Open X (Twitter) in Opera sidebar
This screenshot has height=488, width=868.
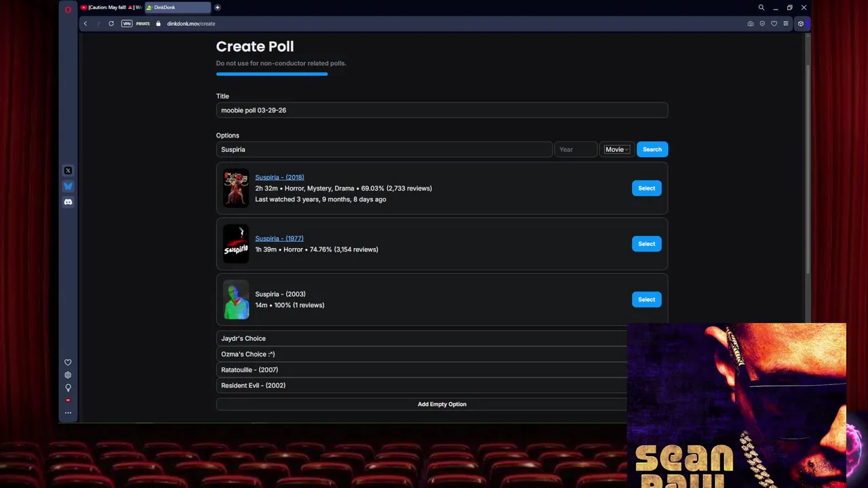pos(68,171)
